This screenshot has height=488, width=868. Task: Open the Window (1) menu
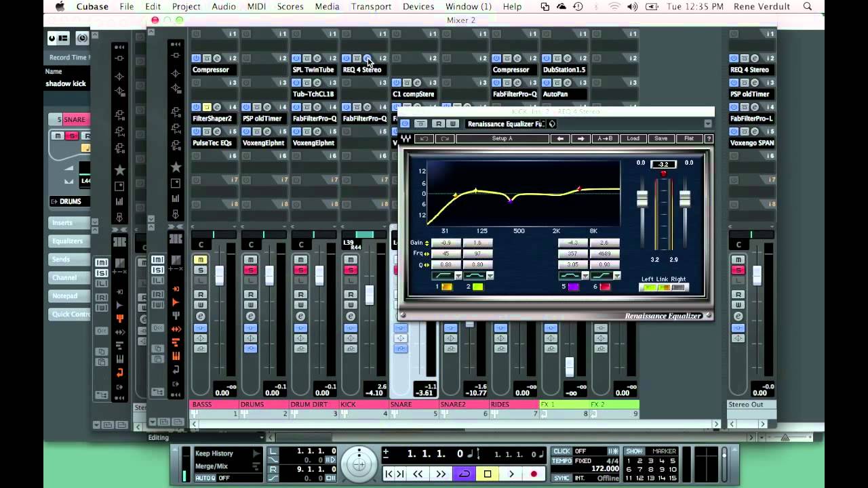point(468,7)
